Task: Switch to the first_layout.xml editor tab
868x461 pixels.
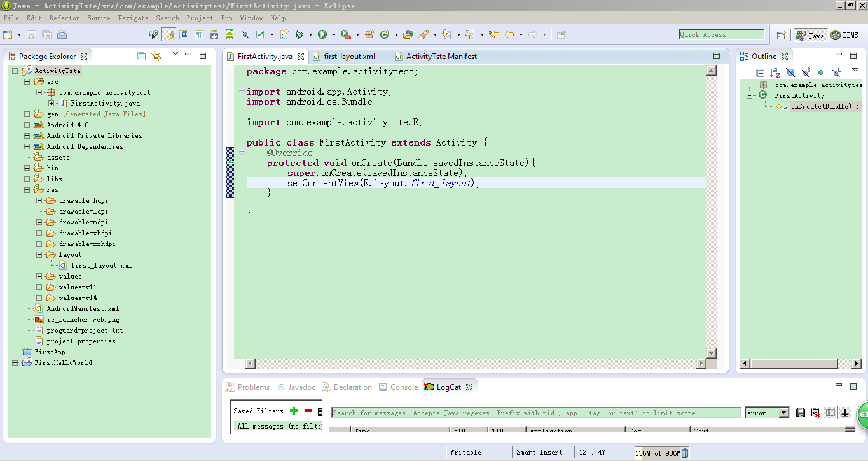Action: coord(349,57)
